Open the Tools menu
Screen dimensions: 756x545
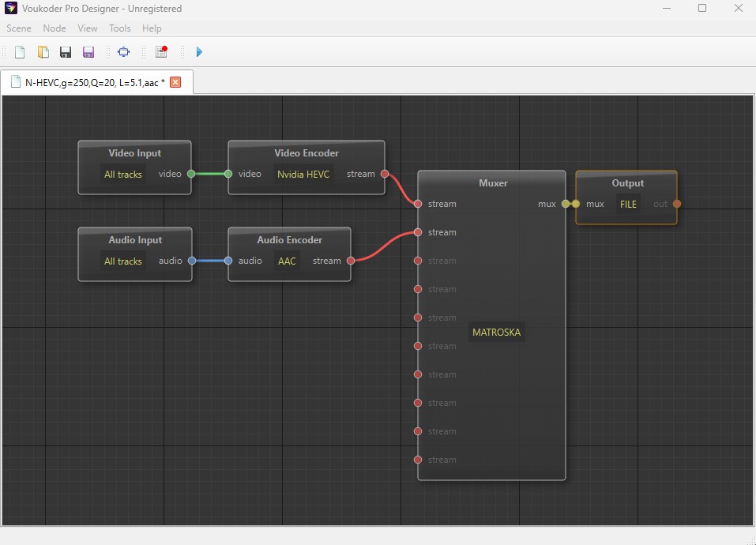120,28
